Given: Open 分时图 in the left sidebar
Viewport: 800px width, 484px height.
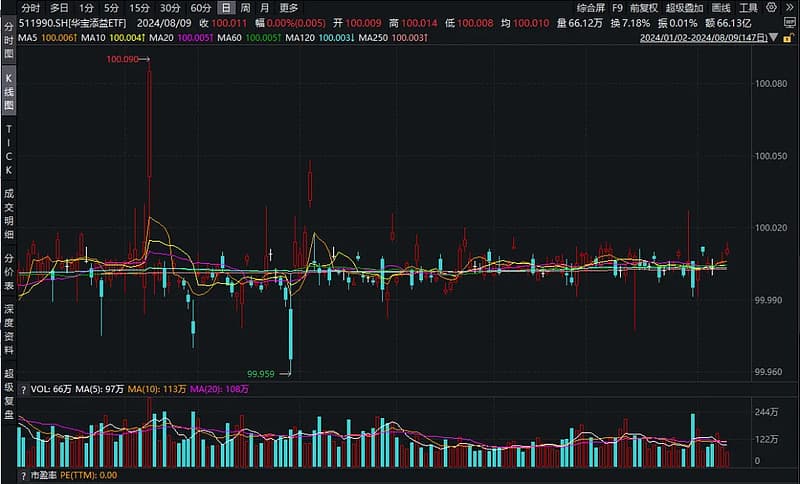Looking at the screenshot, I should coord(9,40).
